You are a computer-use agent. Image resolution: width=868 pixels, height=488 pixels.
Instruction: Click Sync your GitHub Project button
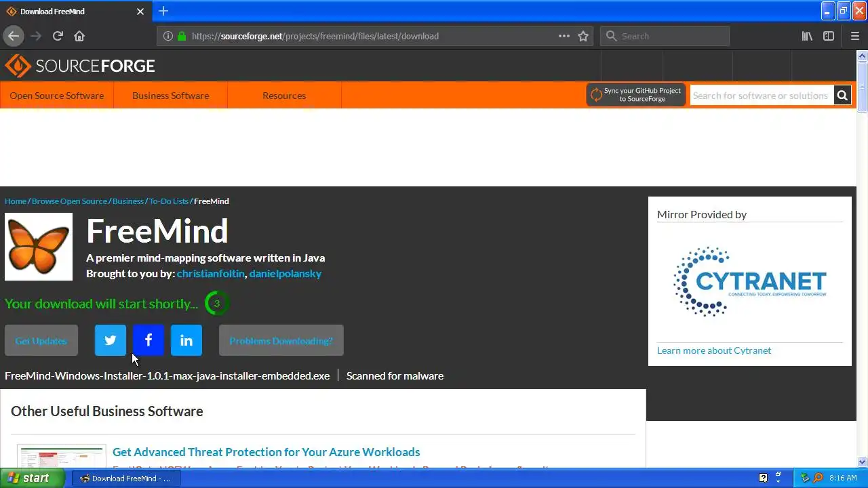coord(635,95)
